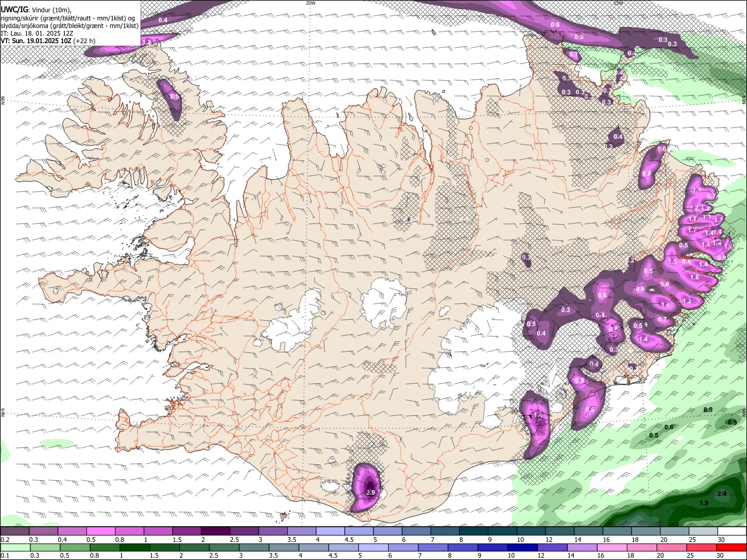Pick the 4 mm swatch in the lower rain scale
The width and height of the screenshot is (747, 560).
pyautogui.click(x=313, y=547)
